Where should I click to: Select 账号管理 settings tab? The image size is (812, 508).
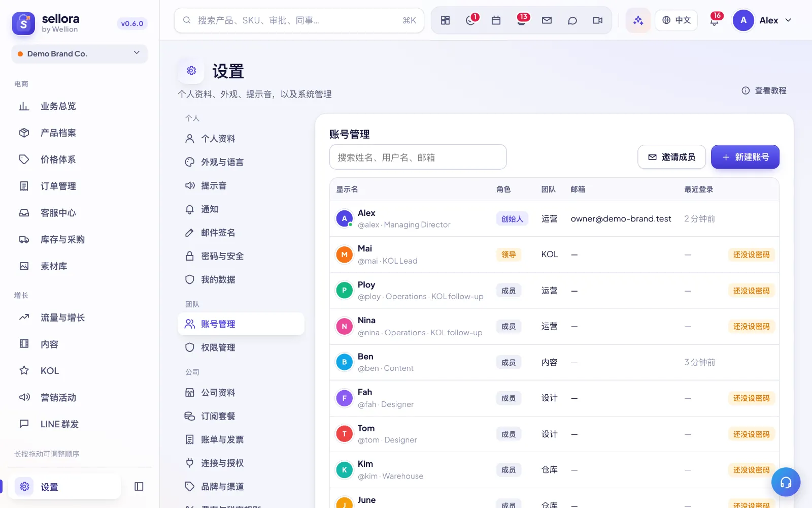coord(241,324)
